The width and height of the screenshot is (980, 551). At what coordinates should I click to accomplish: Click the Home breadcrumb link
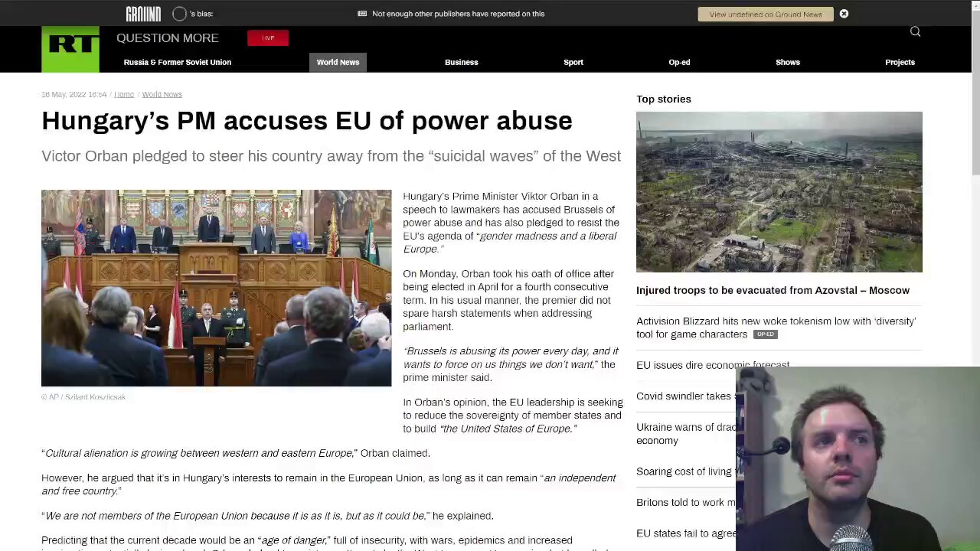tap(124, 94)
